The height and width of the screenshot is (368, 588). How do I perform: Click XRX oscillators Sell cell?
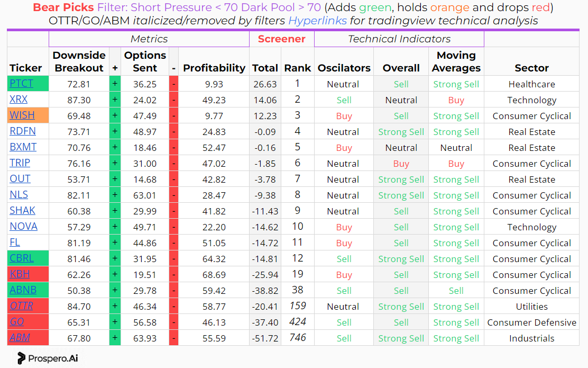(x=344, y=100)
